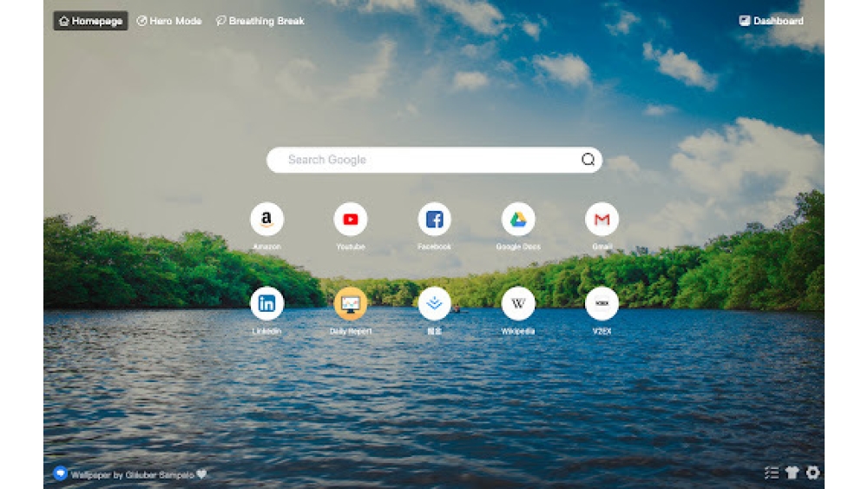Switch to the Homepage tab
This screenshot has height=489, width=868.
(x=90, y=21)
